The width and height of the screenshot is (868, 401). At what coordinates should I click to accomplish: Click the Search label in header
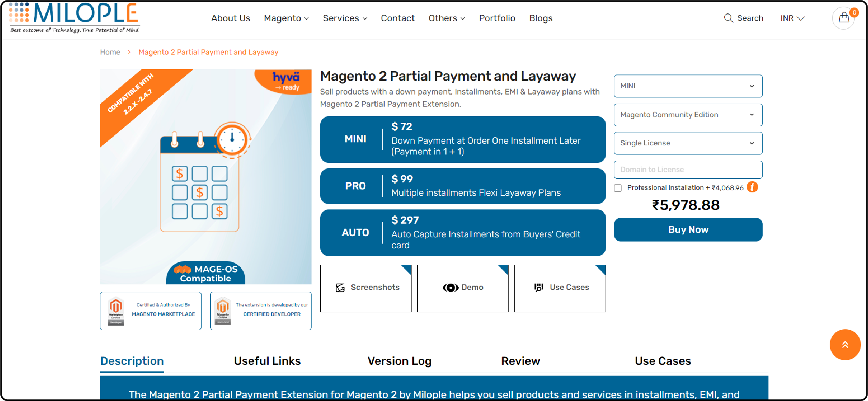coord(750,18)
